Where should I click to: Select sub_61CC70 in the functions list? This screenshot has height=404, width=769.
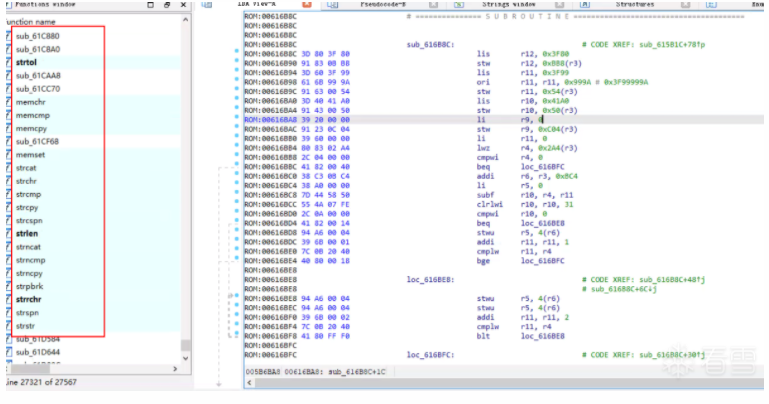pos(38,89)
